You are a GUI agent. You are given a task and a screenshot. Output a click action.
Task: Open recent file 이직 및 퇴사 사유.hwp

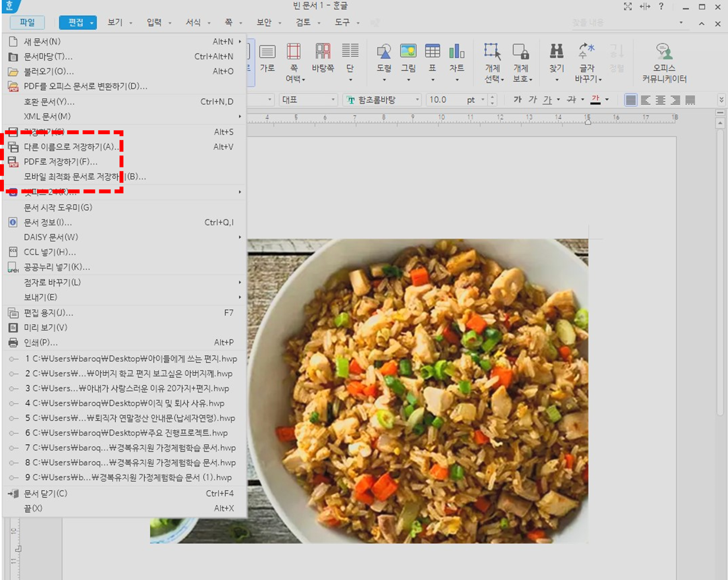coord(125,403)
